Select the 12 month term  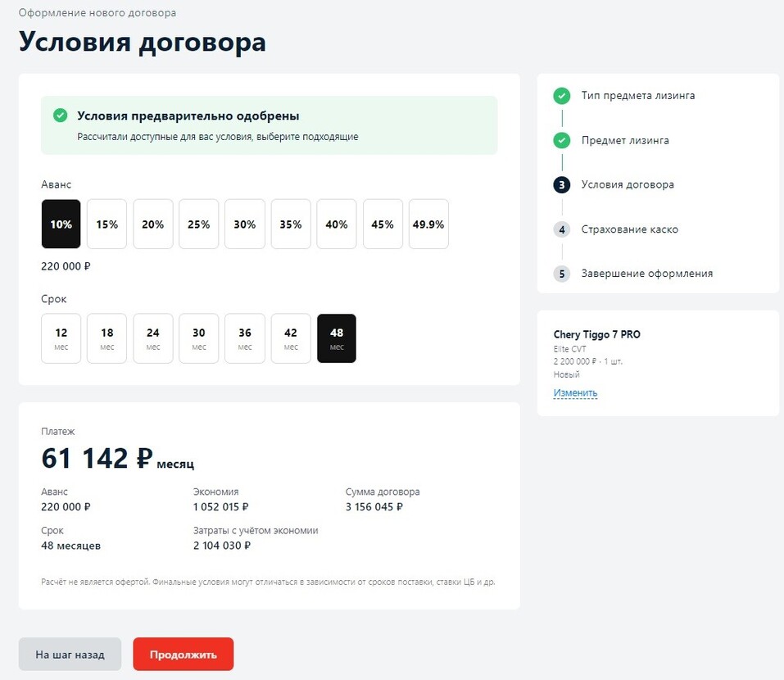point(61,338)
